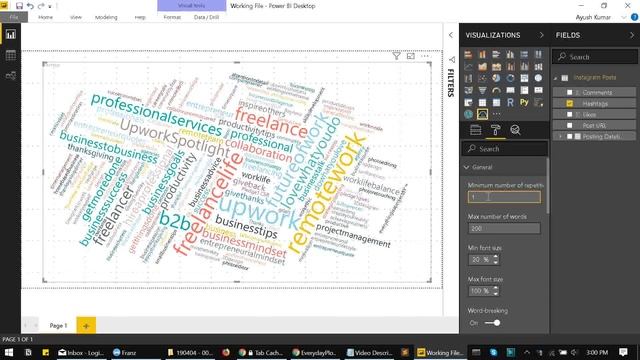Switch to Report view in left sidebar
Viewport: 640px width, 360px height.
pos(11,34)
